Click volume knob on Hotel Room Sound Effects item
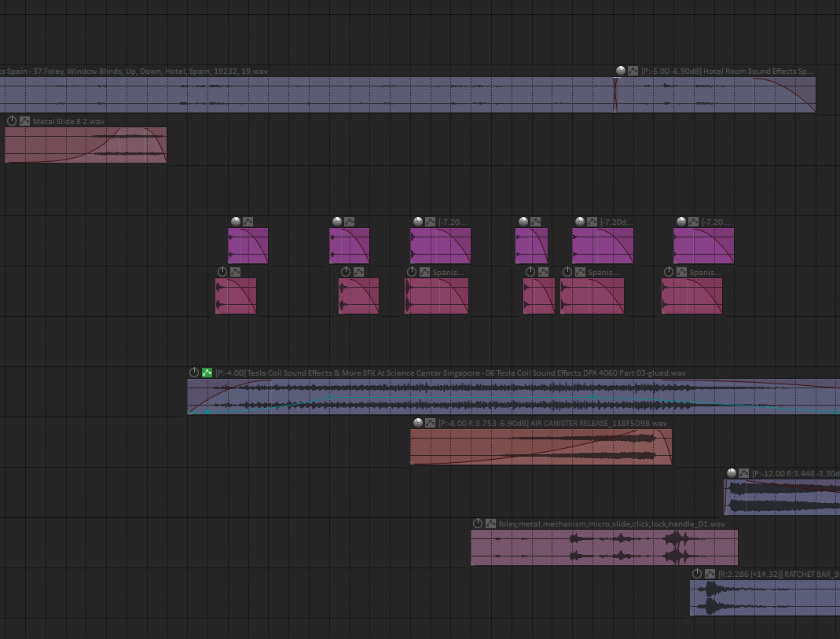The width and height of the screenshot is (840, 639). coord(620,70)
